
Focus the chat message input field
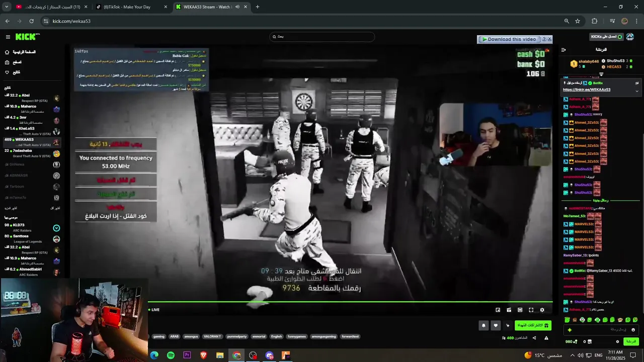(x=602, y=330)
